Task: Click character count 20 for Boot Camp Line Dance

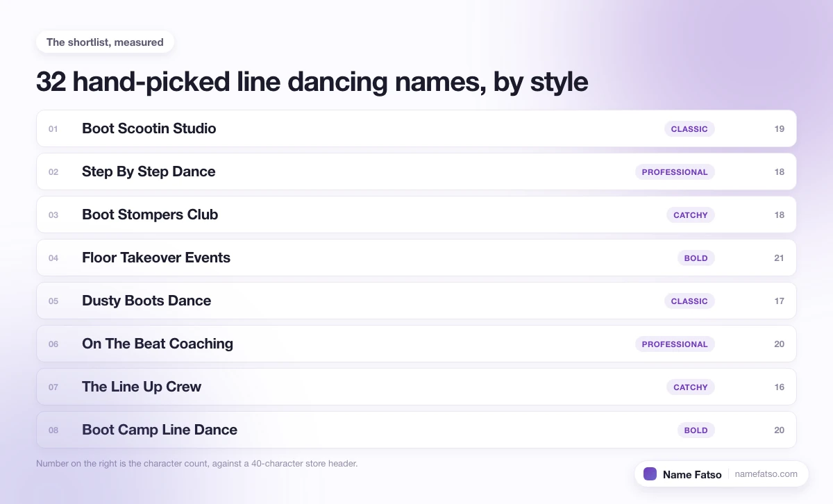Action: coord(779,430)
